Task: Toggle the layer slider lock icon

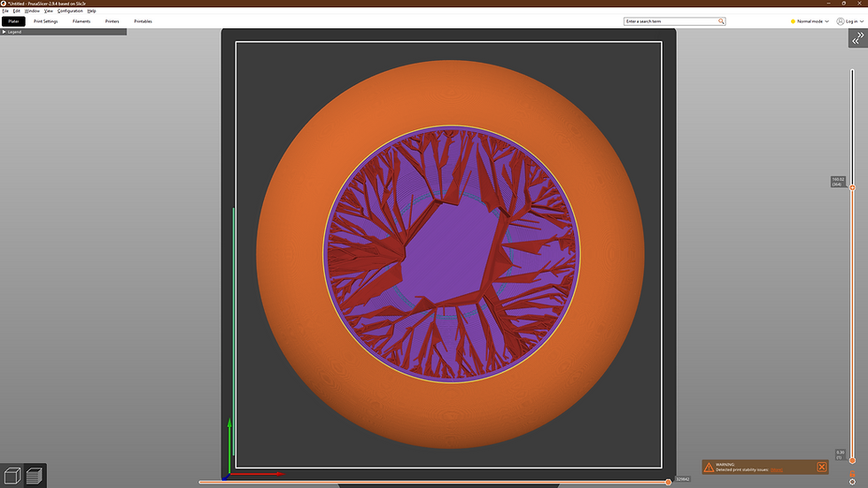Action: pos(852,474)
